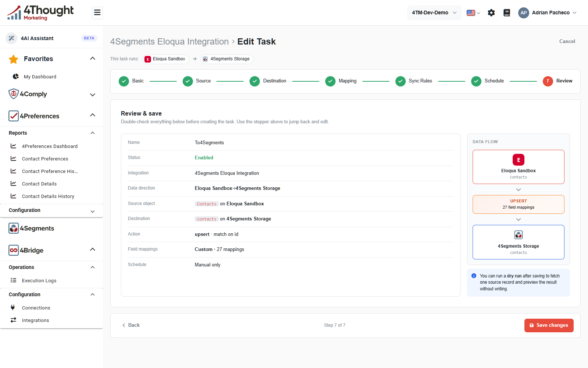
Task: Click the My Dashboard pie chart icon
Action: [x=16, y=77]
